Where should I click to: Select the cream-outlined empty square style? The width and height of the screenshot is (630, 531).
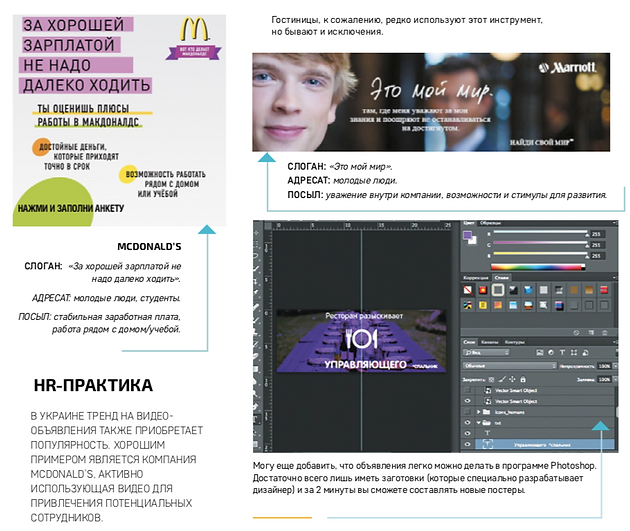coord(498,290)
